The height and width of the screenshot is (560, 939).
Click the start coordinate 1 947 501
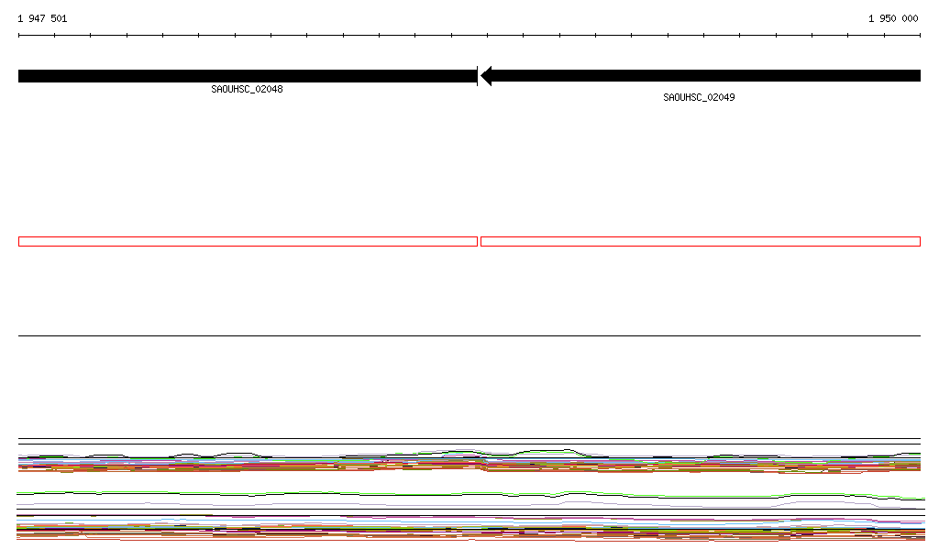42,18
